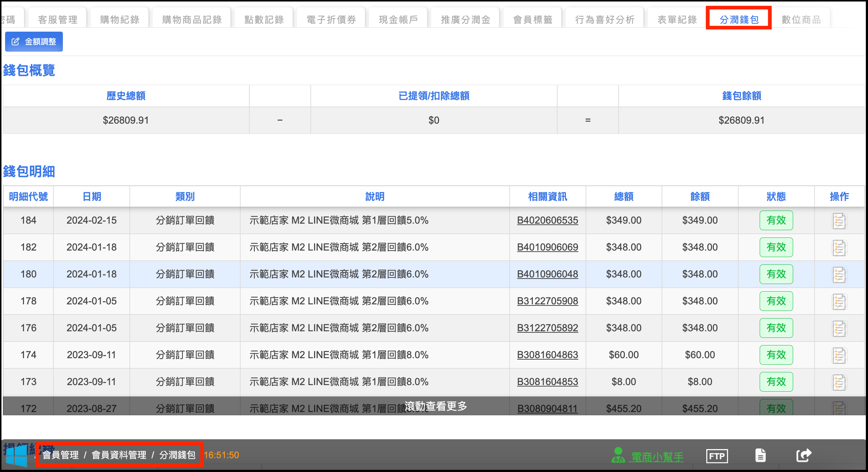Open detail icon for record 174

(839, 355)
